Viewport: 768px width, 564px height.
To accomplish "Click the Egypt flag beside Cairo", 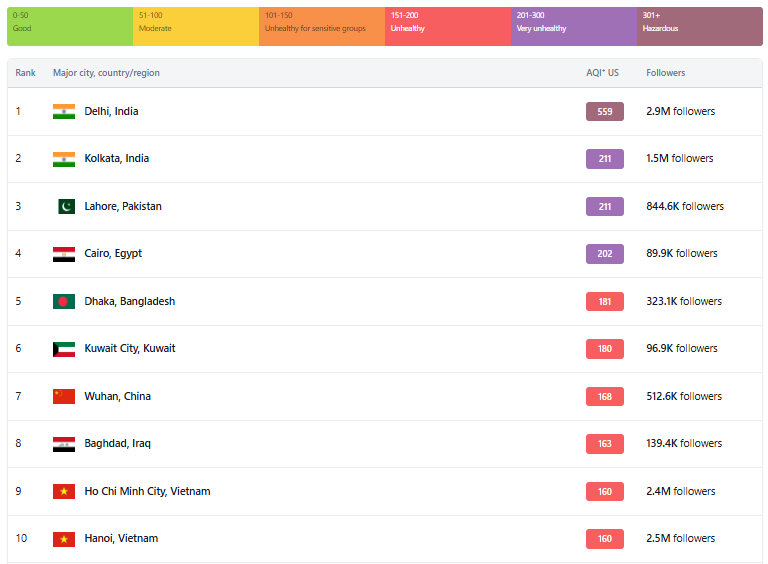I will coord(64,254).
